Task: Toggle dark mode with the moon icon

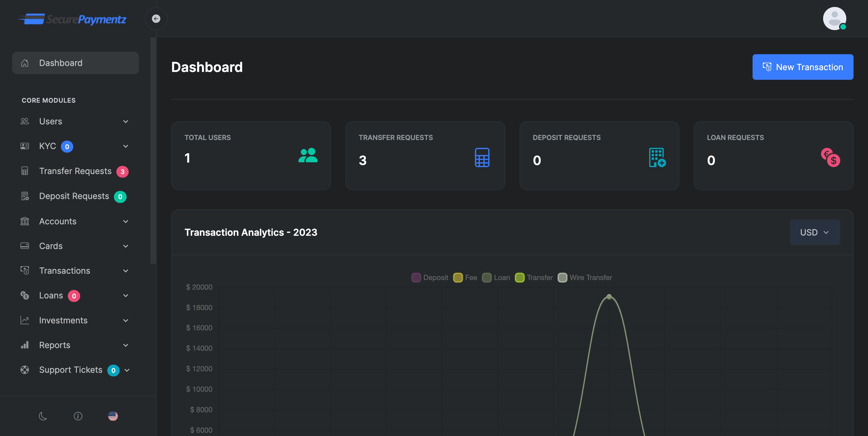Action: 43,416
